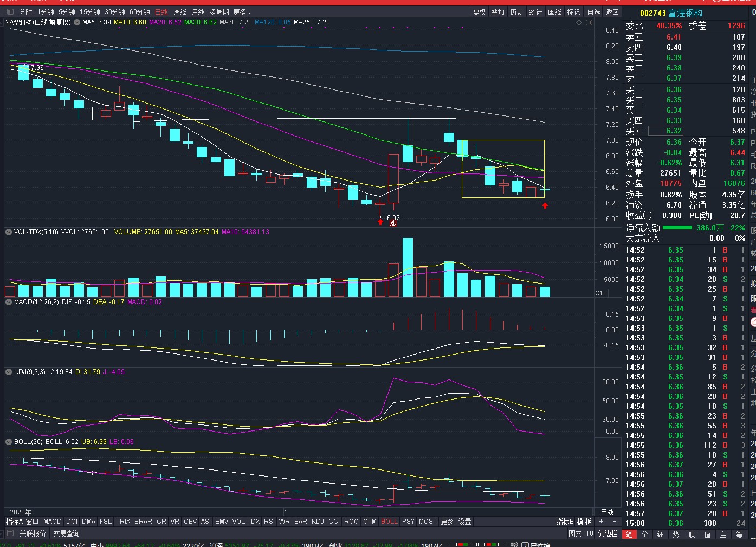Select the 笔 tick-detail tab
Viewport: 756px width, 547px height.
click(x=629, y=535)
